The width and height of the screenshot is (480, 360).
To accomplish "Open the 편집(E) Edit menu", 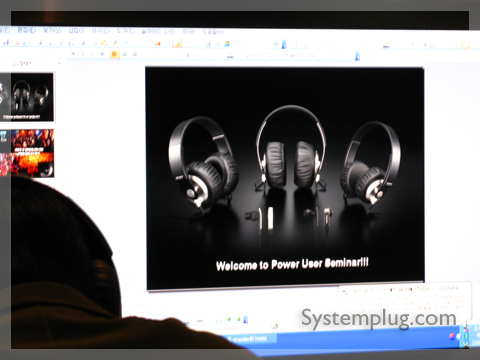I will pos(26,30).
